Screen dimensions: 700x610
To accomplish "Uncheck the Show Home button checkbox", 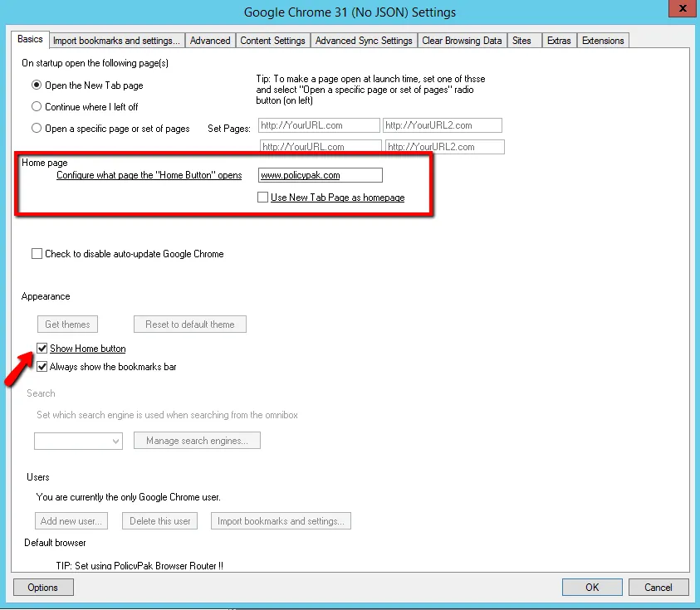I will pyautogui.click(x=42, y=349).
